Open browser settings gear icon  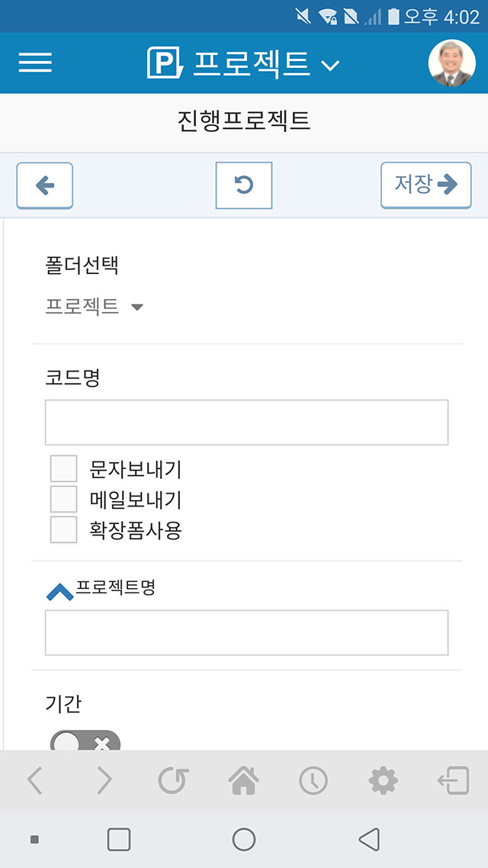[x=383, y=780]
